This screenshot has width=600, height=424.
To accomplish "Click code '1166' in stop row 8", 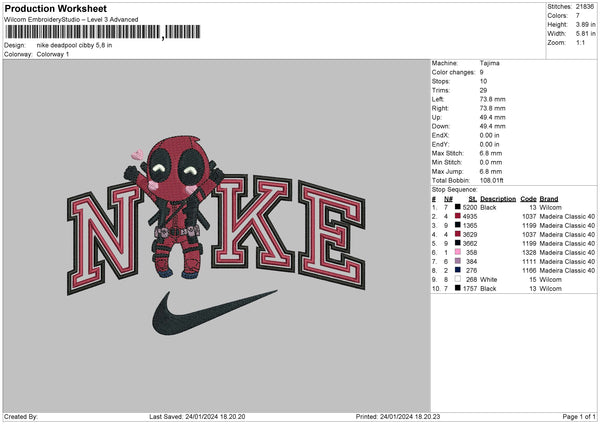I will pyautogui.click(x=529, y=270).
